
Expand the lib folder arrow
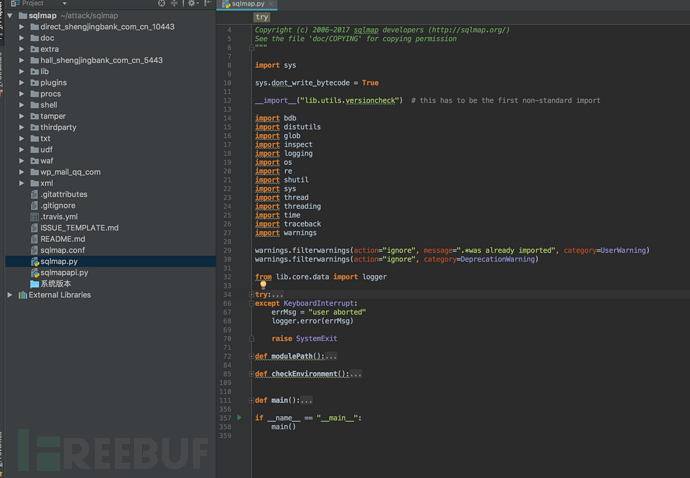pos(21,71)
